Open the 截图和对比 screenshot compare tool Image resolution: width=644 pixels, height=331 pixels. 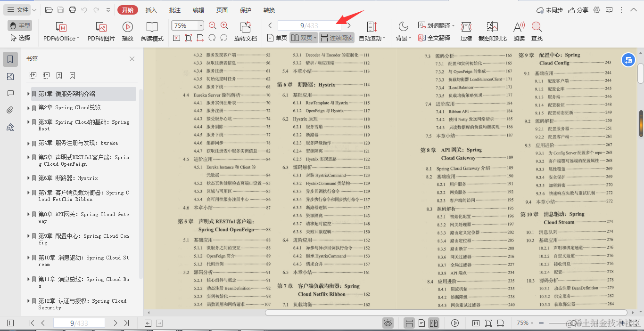[x=492, y=31]
